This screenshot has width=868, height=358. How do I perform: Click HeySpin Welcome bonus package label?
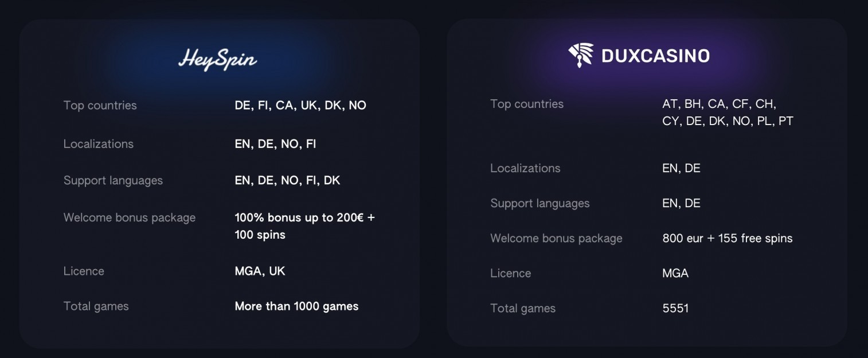130,218
